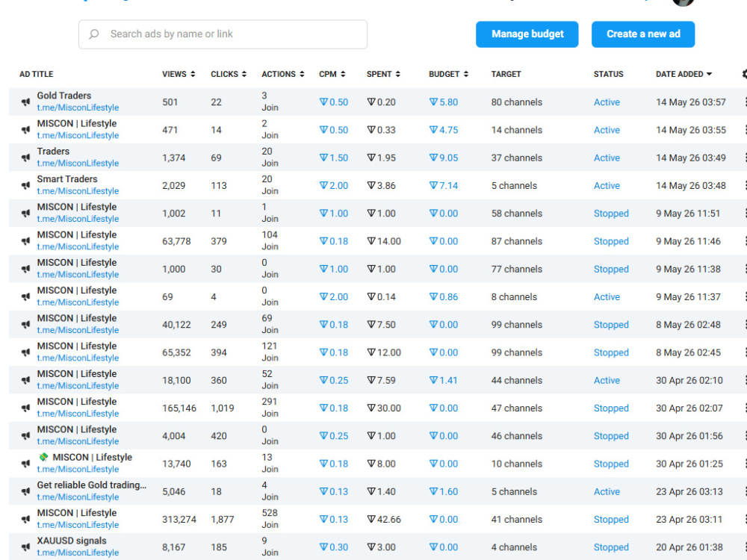Click the 80 channels target cell

pyautogui.click(x=516, y=102)
